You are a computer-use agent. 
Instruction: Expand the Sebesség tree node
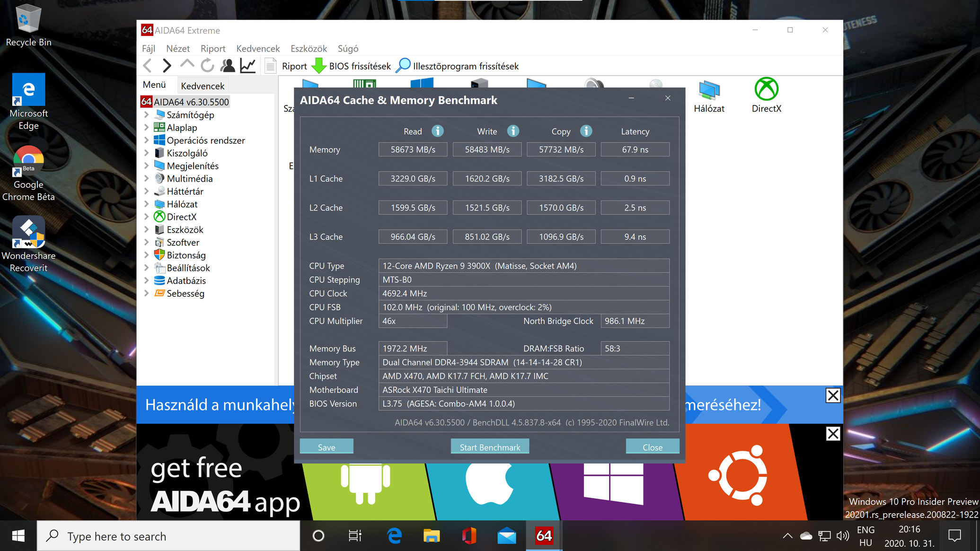pyautogui.click(x=146, y=293)
